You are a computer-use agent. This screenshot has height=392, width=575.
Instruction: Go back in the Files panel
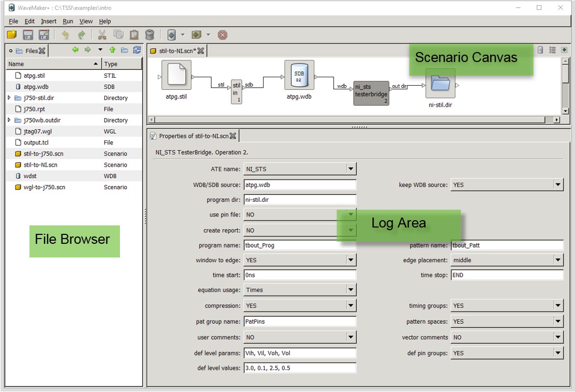pyautogui.click(x=76, y=50)
